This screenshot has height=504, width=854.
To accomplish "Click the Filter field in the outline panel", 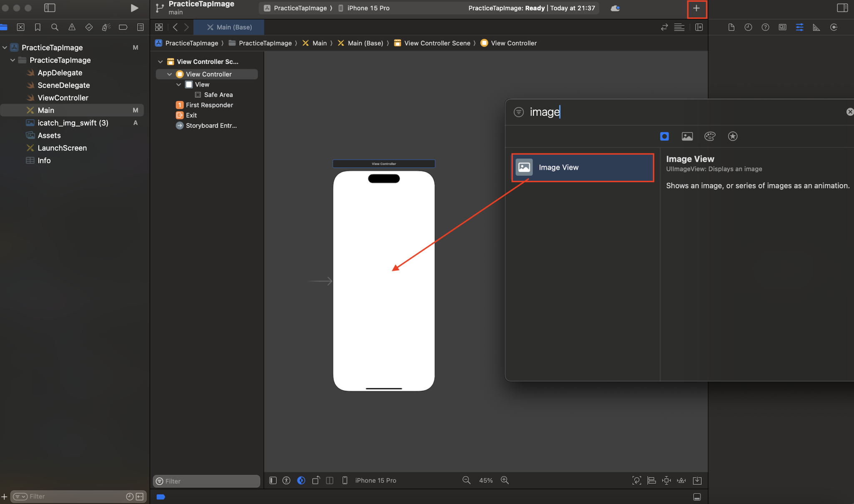I will coord(206,481).
